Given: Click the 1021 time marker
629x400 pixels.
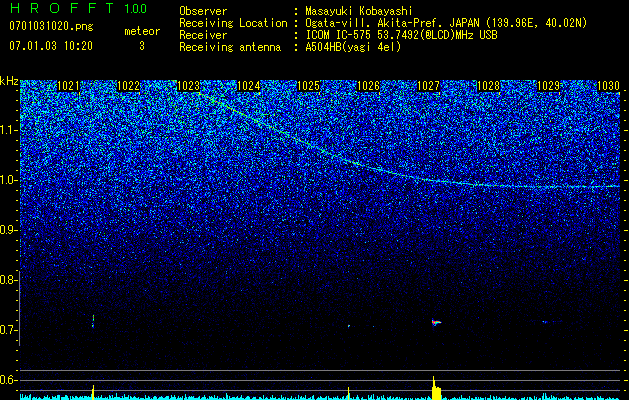Looking at the screenshot, I should click(69, 86).
